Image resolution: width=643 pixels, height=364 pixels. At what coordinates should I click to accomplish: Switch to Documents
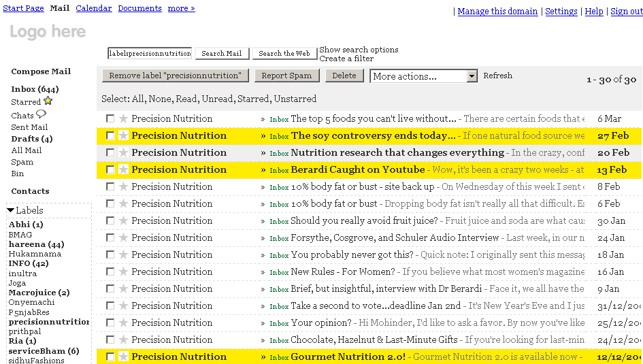[140, 8]
